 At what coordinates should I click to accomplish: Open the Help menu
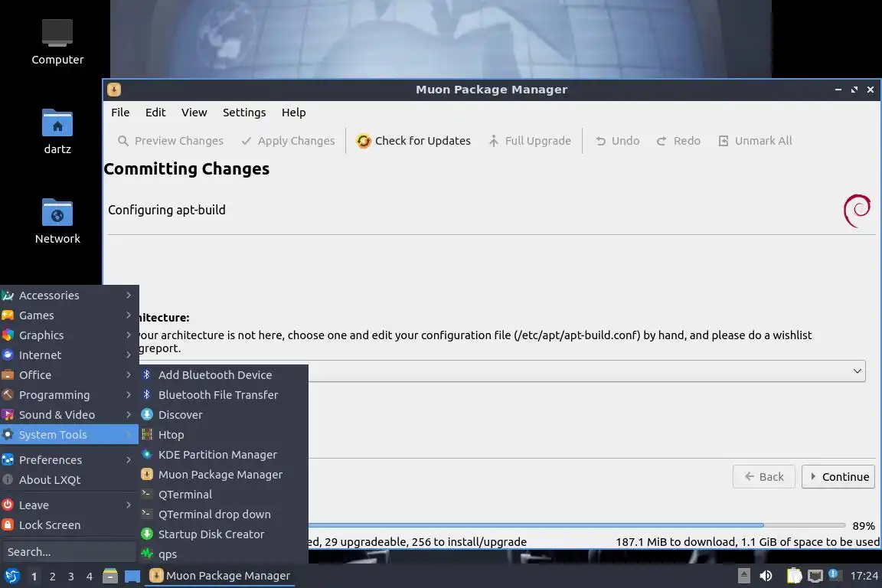pos(294,113)
